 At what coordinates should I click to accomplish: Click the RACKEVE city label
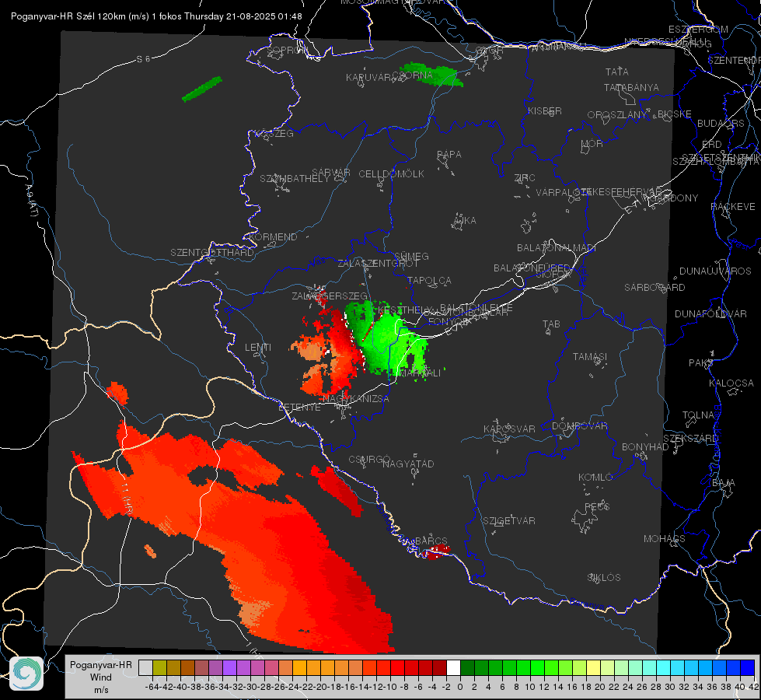[x=733, y=207]
